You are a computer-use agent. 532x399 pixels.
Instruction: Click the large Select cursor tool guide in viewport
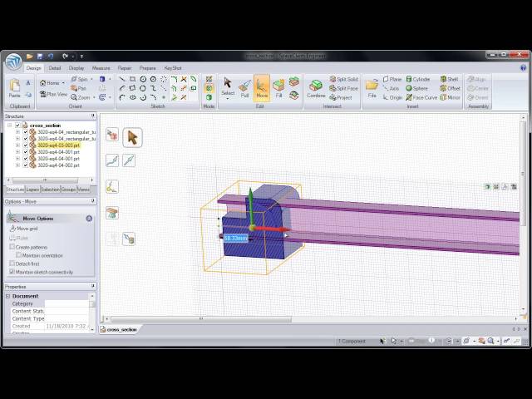point(132,138)
